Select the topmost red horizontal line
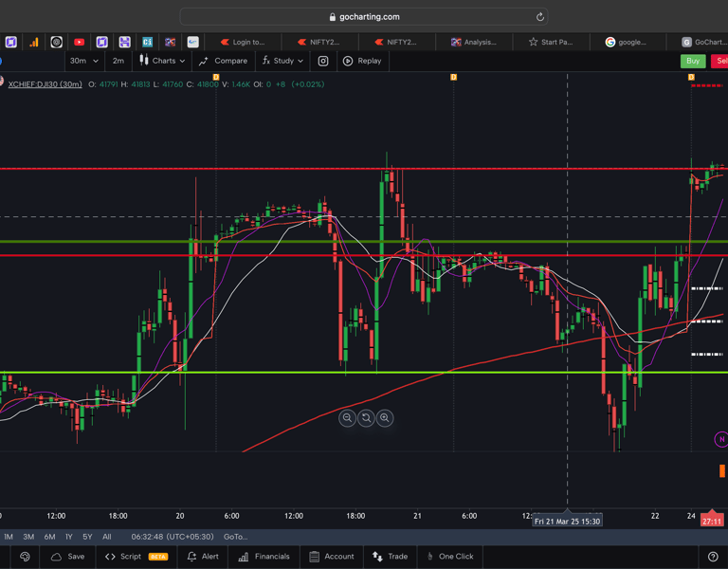728x569 pixels. tap(364, 169)
